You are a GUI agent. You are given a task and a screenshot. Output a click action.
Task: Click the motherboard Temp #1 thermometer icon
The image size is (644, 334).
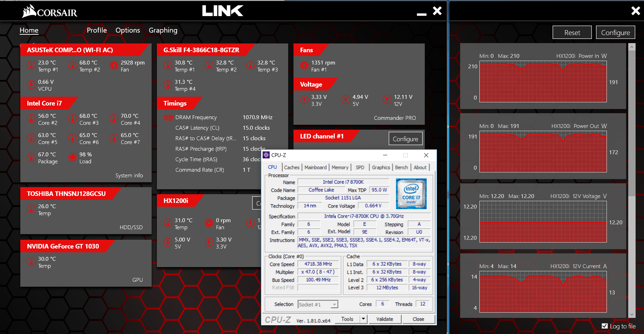tap(31, 65)
